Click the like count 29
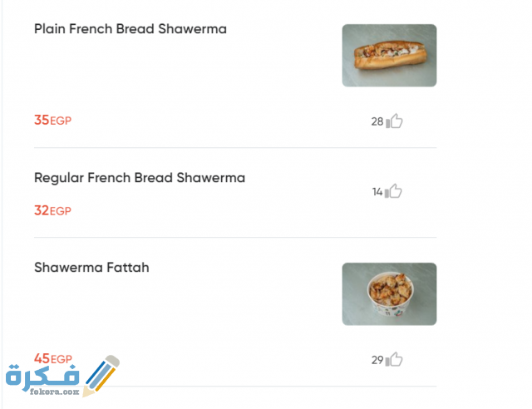Screen dimensions: 532x409 tap(377, 360)
